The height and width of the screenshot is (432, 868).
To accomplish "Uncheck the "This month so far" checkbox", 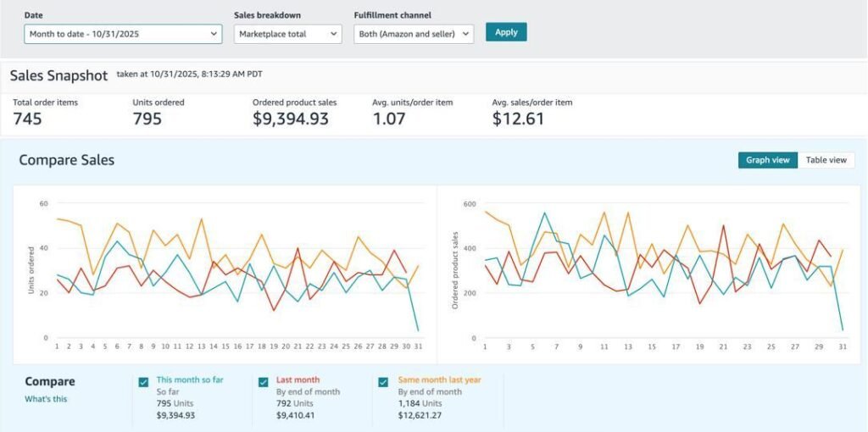I will click(x=143, y=382).
